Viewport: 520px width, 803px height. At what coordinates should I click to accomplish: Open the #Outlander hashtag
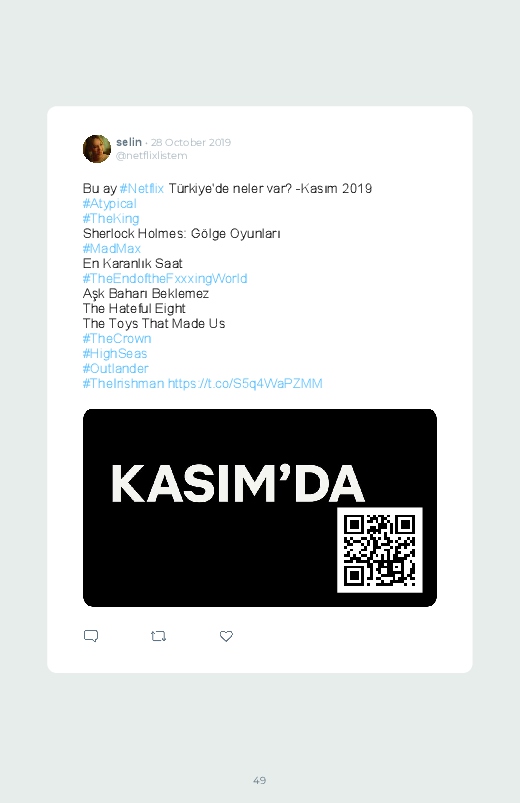click(x=115, y=368)
